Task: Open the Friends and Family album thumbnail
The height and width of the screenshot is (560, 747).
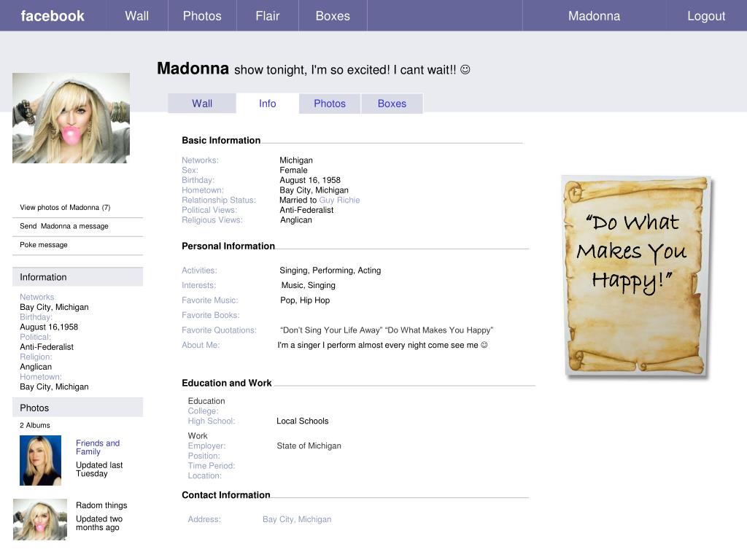Action: coord(41,461)
